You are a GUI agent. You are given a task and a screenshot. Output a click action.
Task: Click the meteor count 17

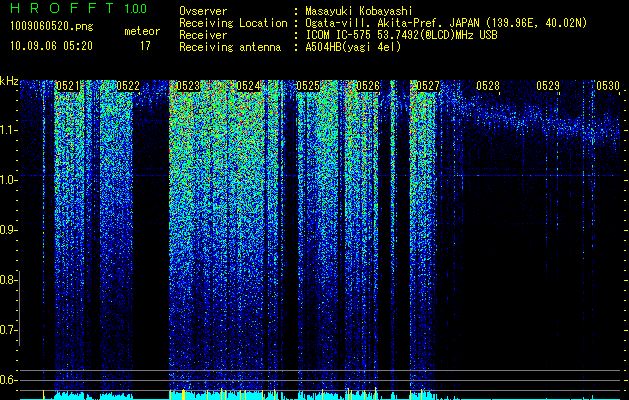pos(145,46)
